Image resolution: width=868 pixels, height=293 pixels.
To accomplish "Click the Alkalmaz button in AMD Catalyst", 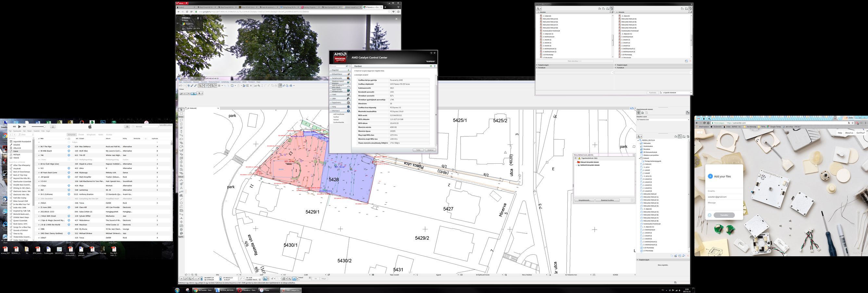I will pyautogui.click(x=431, y=150).
